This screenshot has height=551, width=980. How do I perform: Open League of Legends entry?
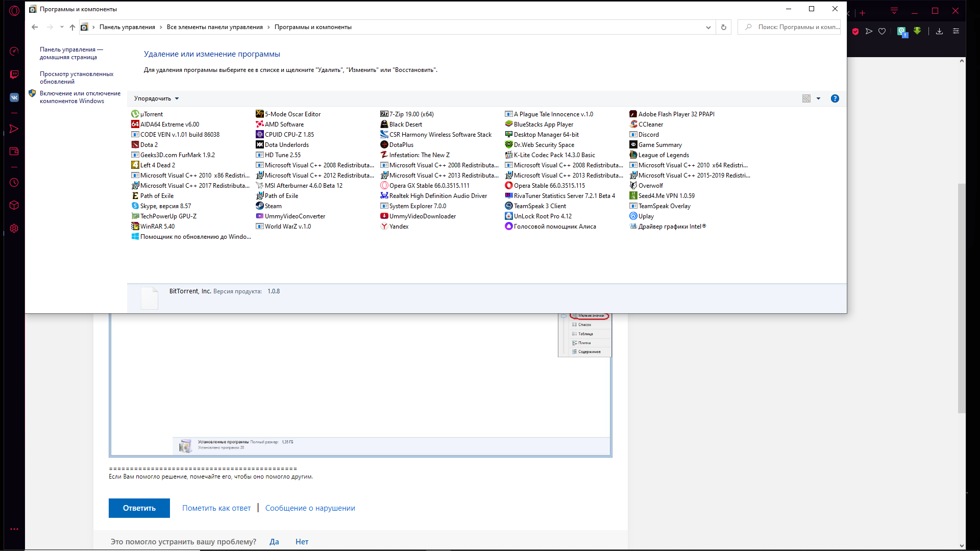(664, 155)
